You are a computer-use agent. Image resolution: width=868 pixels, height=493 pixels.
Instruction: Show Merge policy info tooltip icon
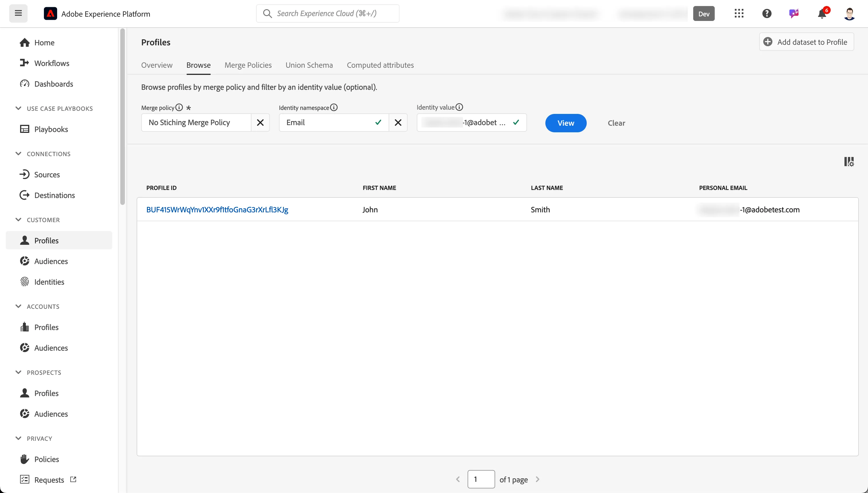point(179,107)
